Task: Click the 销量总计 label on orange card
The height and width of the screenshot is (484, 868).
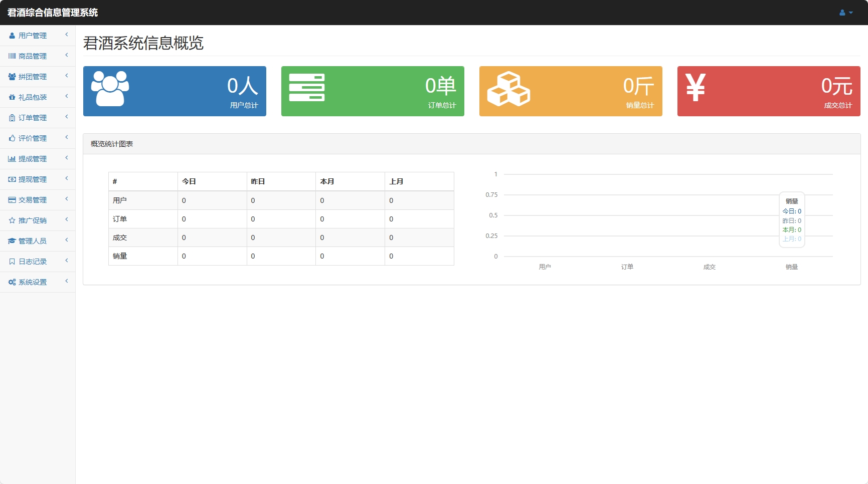Action: coord(640,105)
